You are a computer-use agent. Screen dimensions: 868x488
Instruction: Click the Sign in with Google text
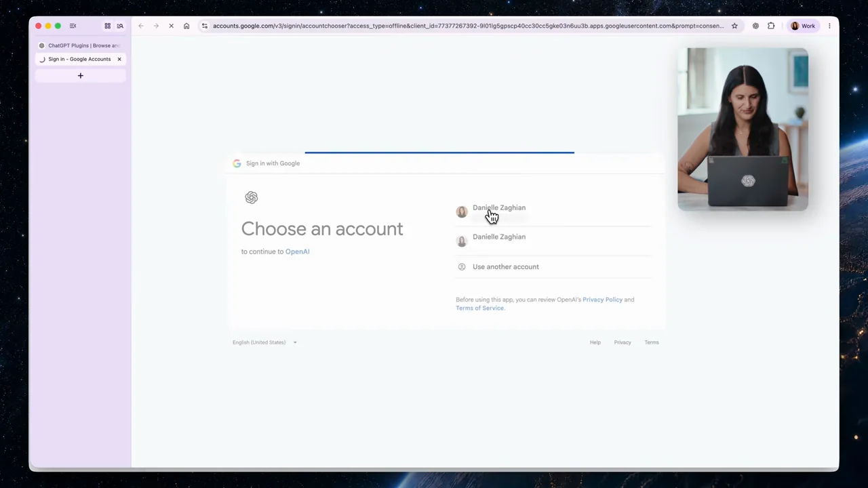(273, 163)
